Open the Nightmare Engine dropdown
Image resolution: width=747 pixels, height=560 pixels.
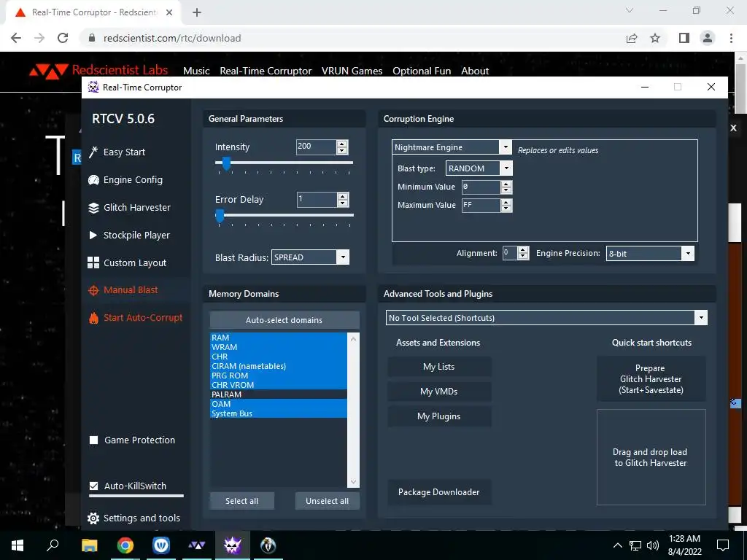(506, 147)
